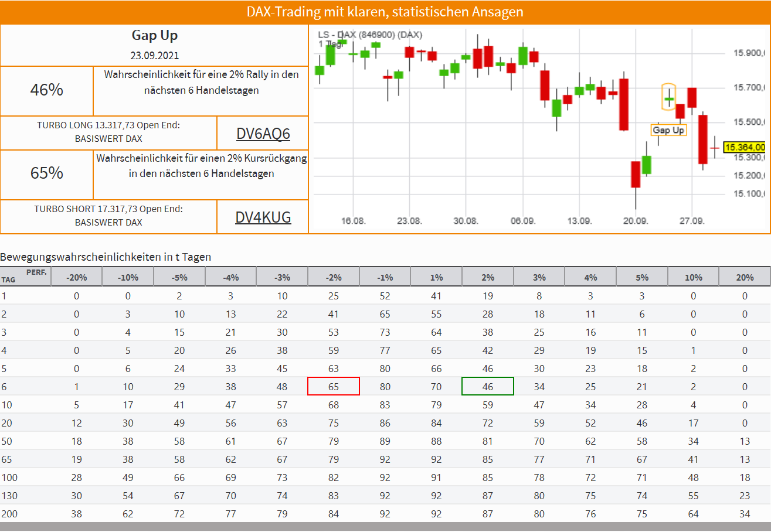Click the 34 value in row 200 under 20%
Image resolution: width=771 pixels, height=532 pixels.
point(745,514)
